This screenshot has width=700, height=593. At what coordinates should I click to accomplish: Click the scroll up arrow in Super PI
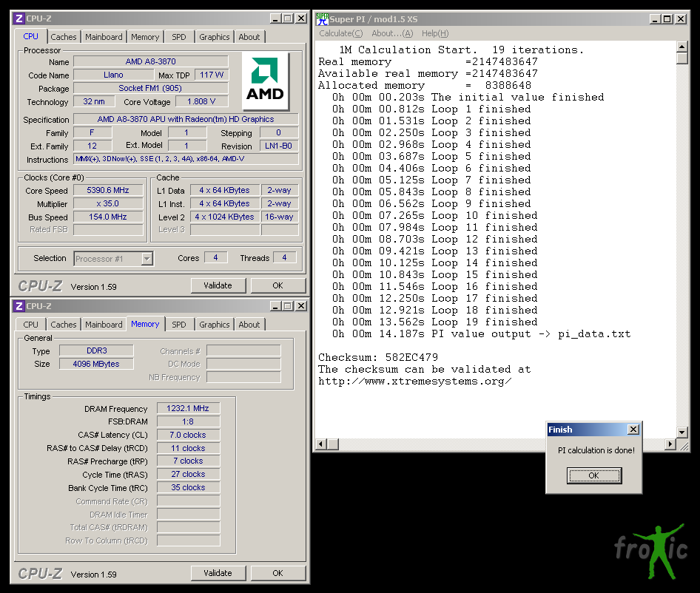pos(682,47)
